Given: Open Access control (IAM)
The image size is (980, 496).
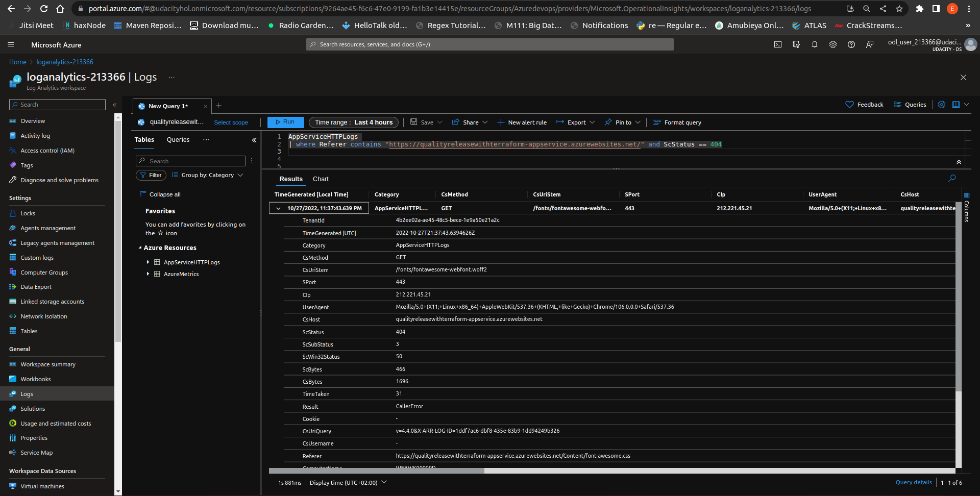Looking at the screenshot, I should tap(47, 151).
